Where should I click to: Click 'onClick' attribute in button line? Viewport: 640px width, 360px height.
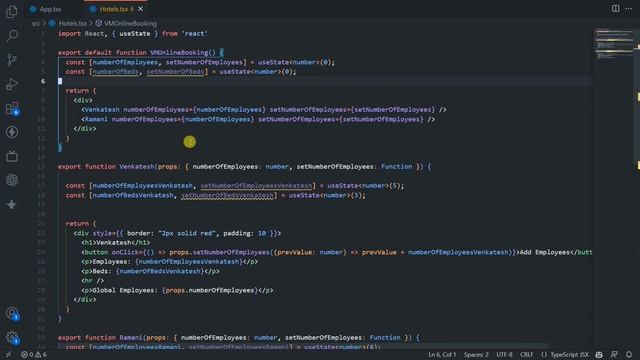pyautogui.click(x=125, y=253)
